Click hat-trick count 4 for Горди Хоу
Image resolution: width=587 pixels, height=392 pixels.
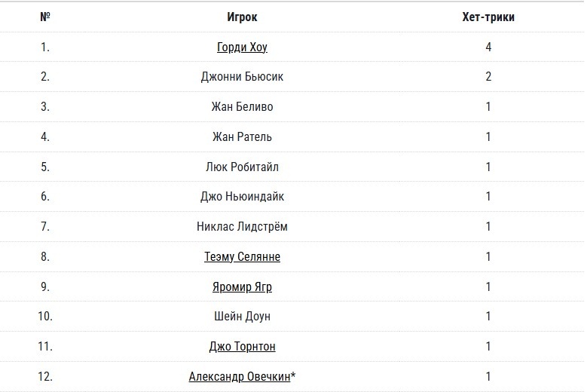[x=488, y=47]
